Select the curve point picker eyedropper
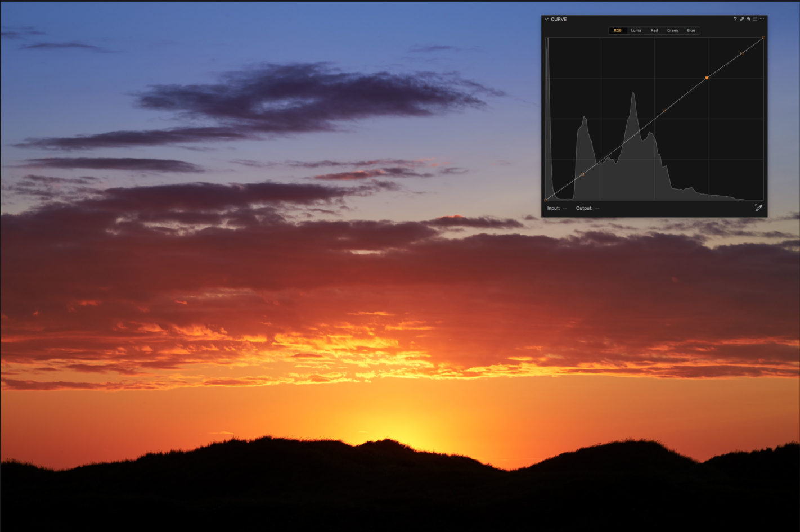 759,208
